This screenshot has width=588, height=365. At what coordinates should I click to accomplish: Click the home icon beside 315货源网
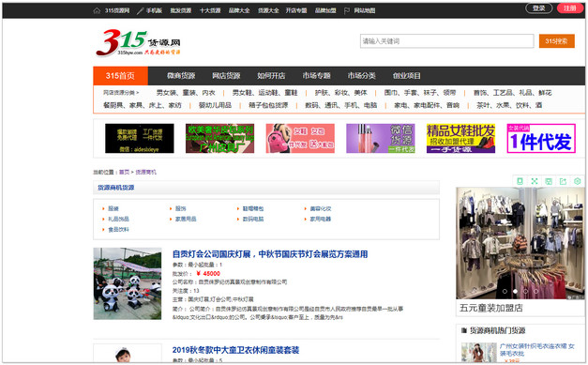pos(97,10)
